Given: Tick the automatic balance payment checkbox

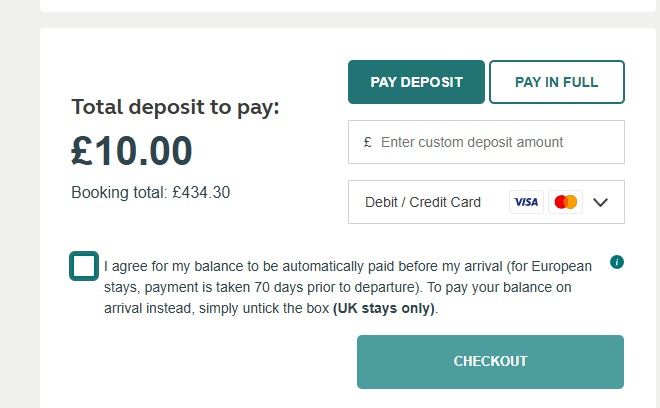Looking at the screenshot, I should coord(84,266).
